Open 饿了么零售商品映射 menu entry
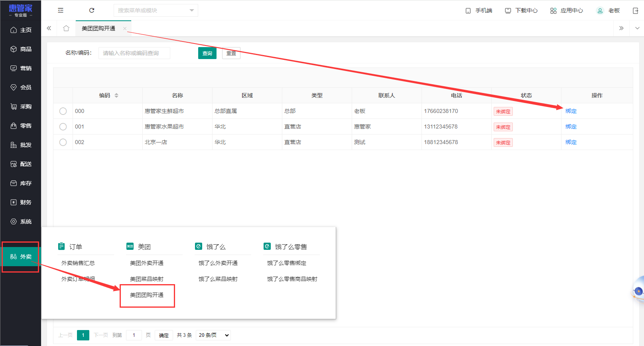644x346 pixels. click(292, 279)
